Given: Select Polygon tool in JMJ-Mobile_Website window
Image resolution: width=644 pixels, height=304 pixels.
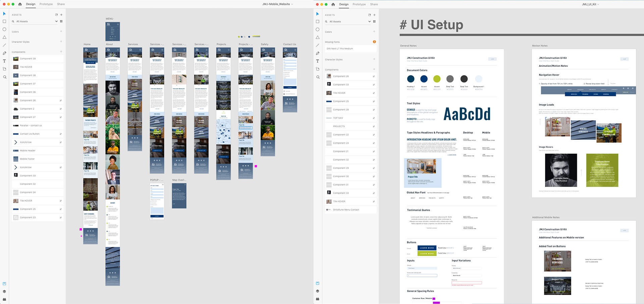Looking at the screenshot, I should 4,37.
